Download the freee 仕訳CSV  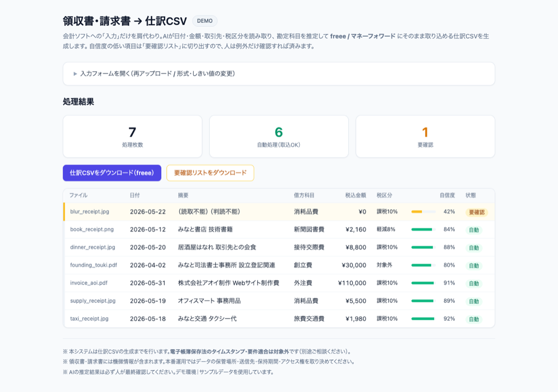coord(112,173)
